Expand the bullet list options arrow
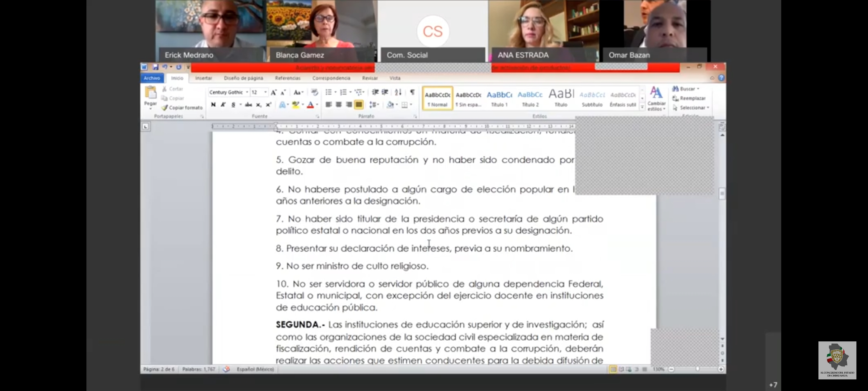 click(335, 92)
